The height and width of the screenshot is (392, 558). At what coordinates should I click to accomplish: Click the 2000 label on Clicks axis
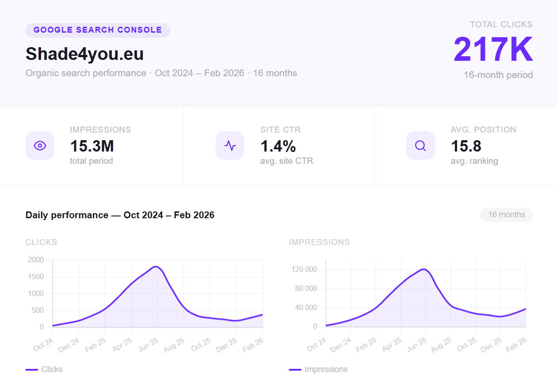click(x=35, y=260)
